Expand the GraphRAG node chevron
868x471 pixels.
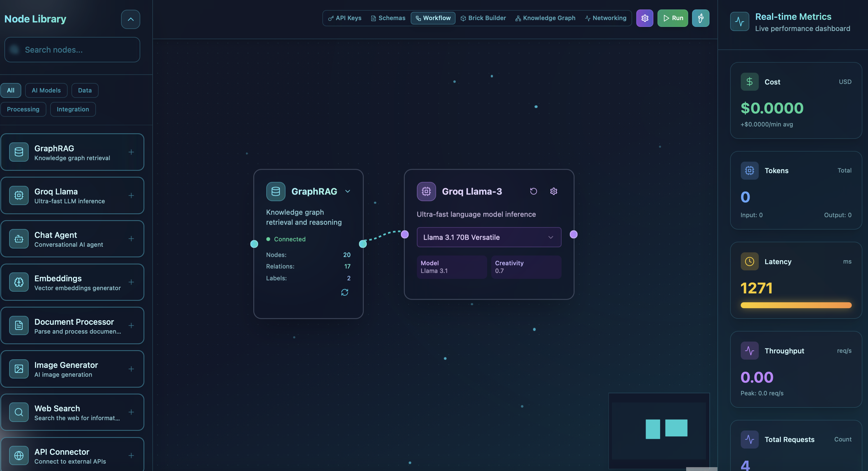(347, 191)
